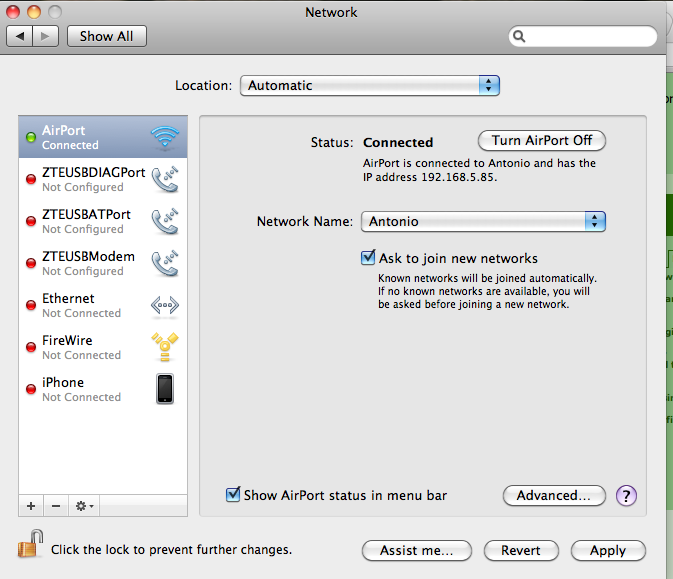The height and width of the screenshot is (579, 673).
Task: Click the red status dot beside Ethernet
Action: (x=31, y=305)
